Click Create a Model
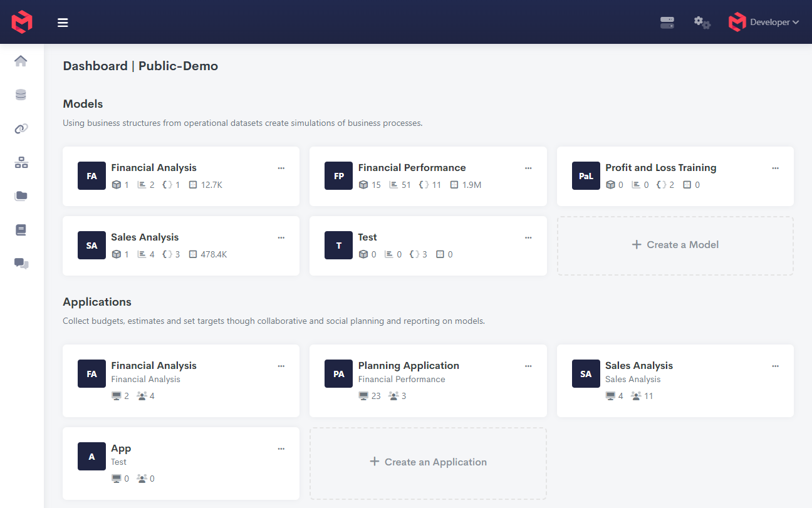Image resolution: width=812 pixels, height=508 pixels. point(675,245)
